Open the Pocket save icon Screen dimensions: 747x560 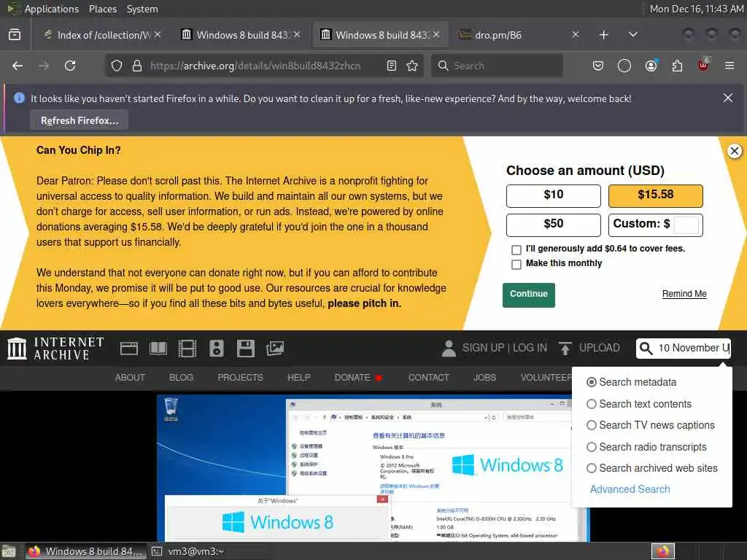(x=598, y=66)
